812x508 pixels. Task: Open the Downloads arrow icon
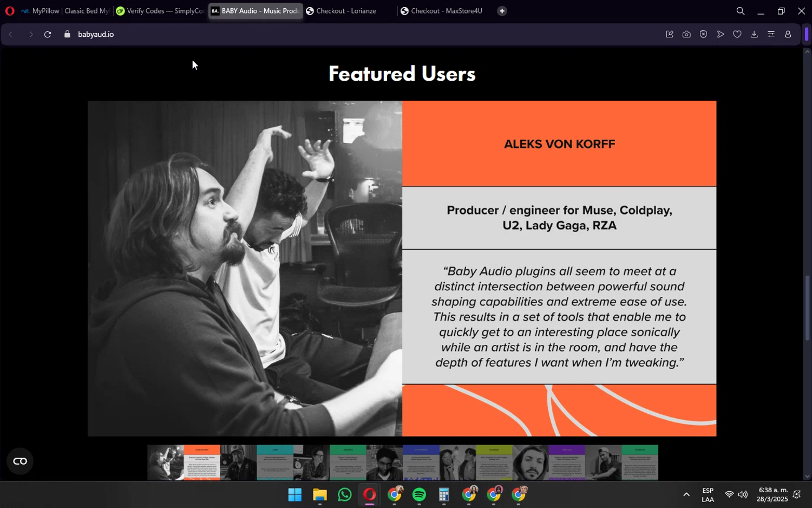tap(754, 34)
